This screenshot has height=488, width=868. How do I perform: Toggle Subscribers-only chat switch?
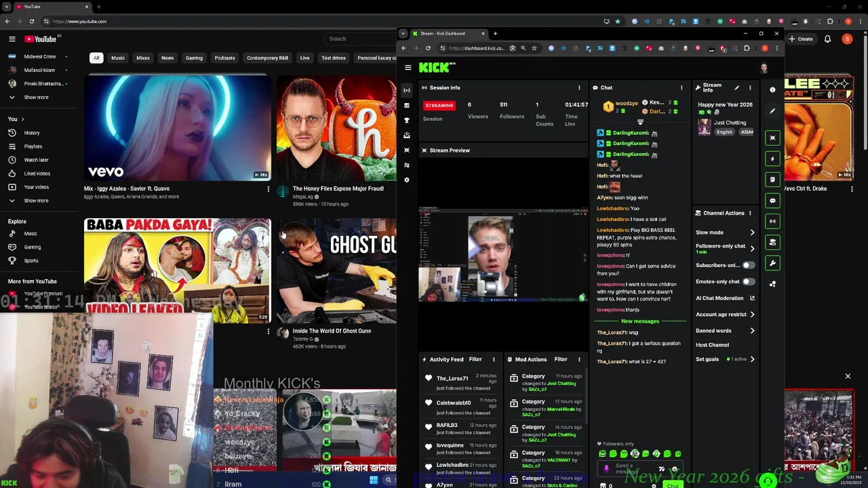(747, 265)
